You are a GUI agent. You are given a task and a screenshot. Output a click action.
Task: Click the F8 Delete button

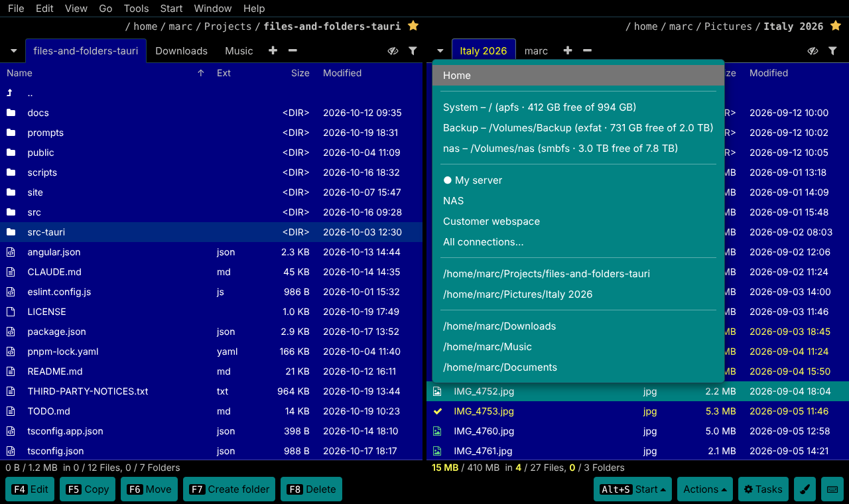point(312,489)
